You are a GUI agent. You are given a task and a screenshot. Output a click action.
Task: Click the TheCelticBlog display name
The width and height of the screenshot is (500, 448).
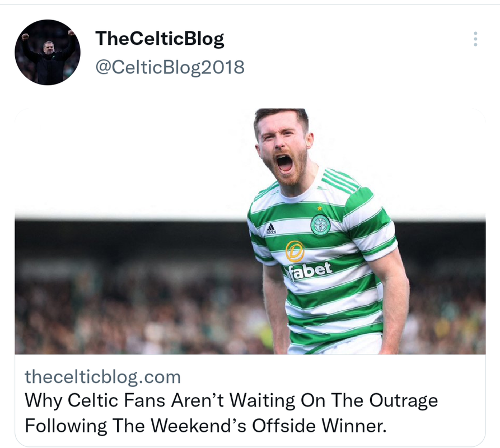point(160,39)
